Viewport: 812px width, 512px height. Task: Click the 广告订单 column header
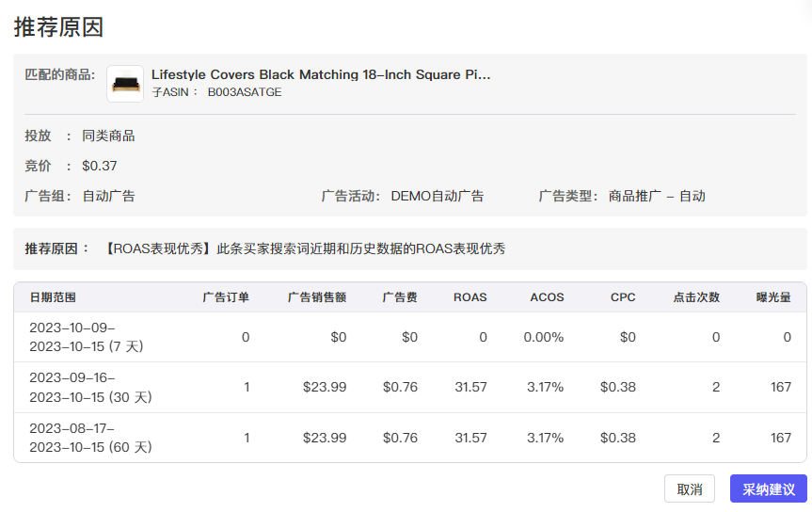[x=226, y=297]
